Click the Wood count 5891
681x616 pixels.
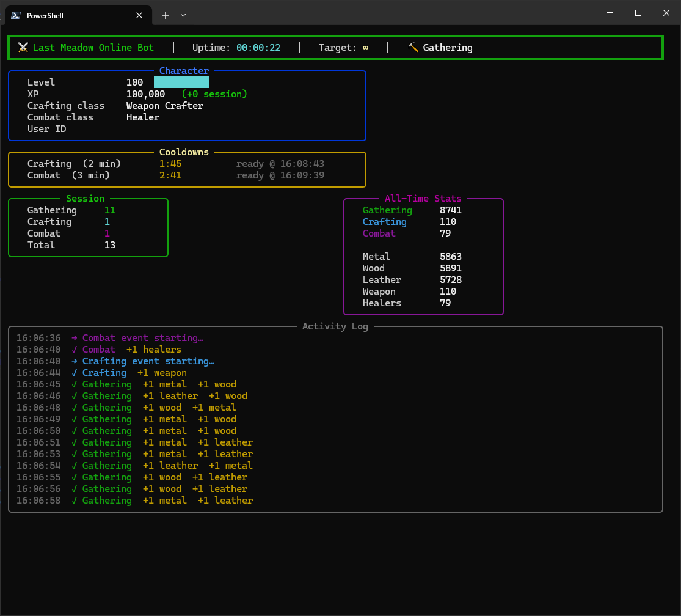pyautogui.click(x=450, y=268)
